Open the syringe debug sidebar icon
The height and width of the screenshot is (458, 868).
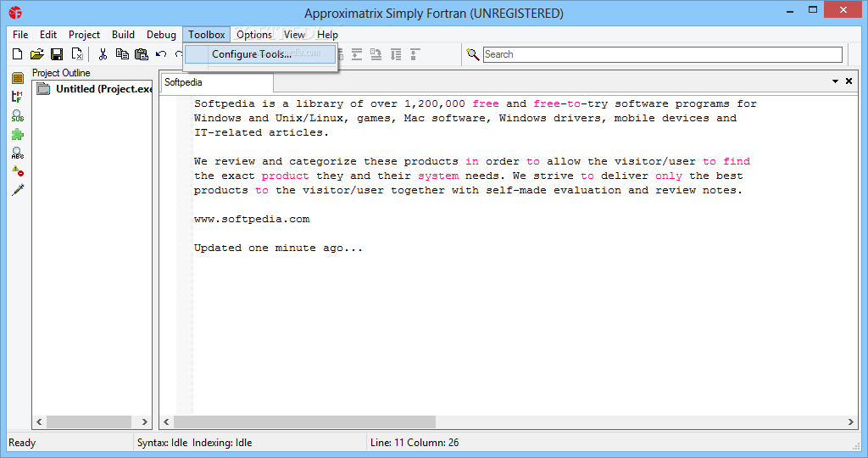coord(18,190)
